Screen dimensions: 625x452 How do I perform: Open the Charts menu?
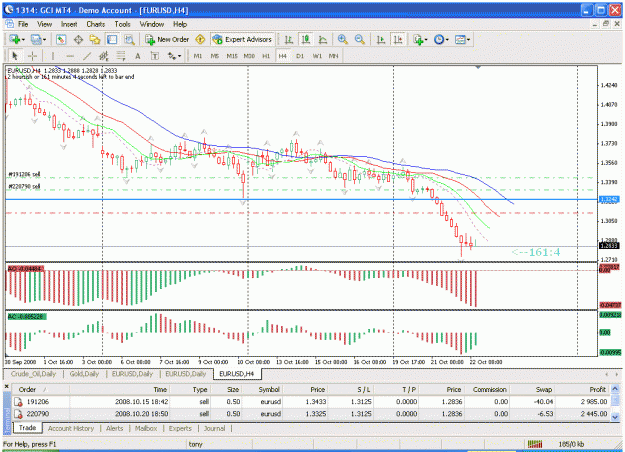point(96,24)
